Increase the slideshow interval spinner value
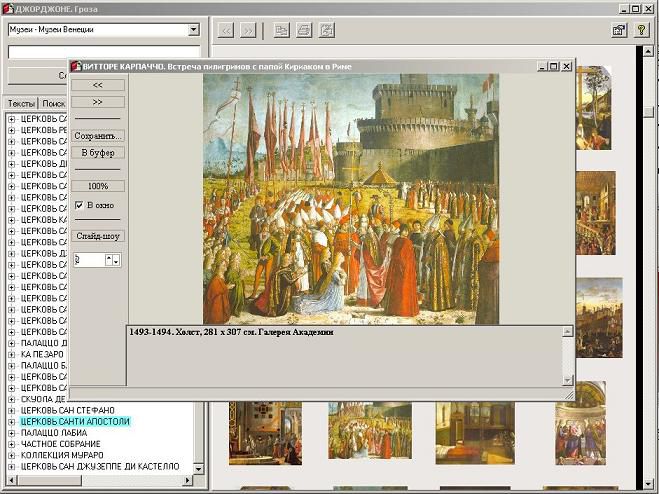This screenshot has width=659, height=494. click(x=116, y=256)
